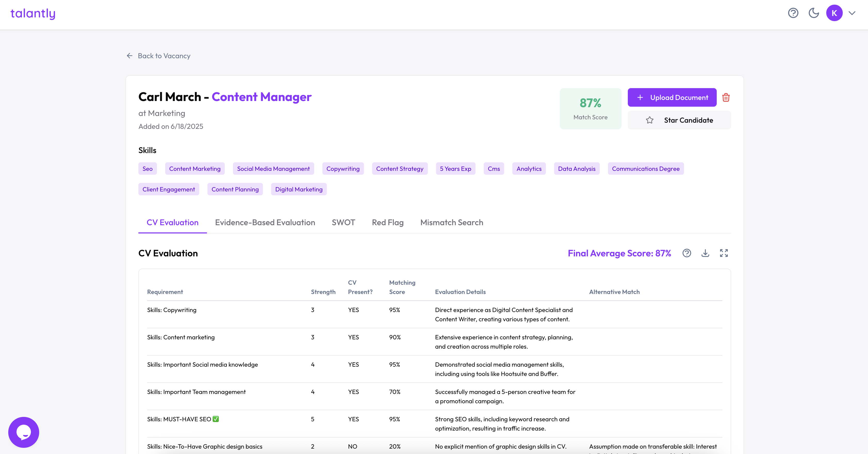
Task: Click the Content Marketing skill tag
Action: coord(194,169)
